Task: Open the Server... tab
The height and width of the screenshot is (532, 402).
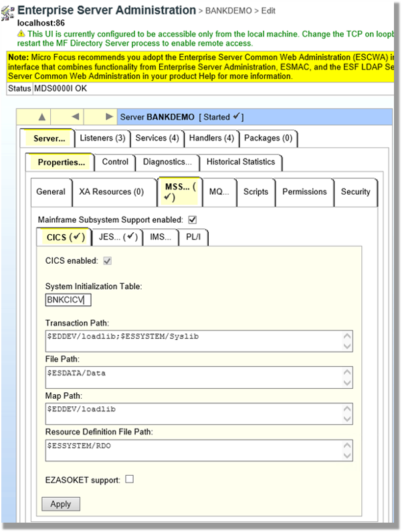Action: (49, 139)
